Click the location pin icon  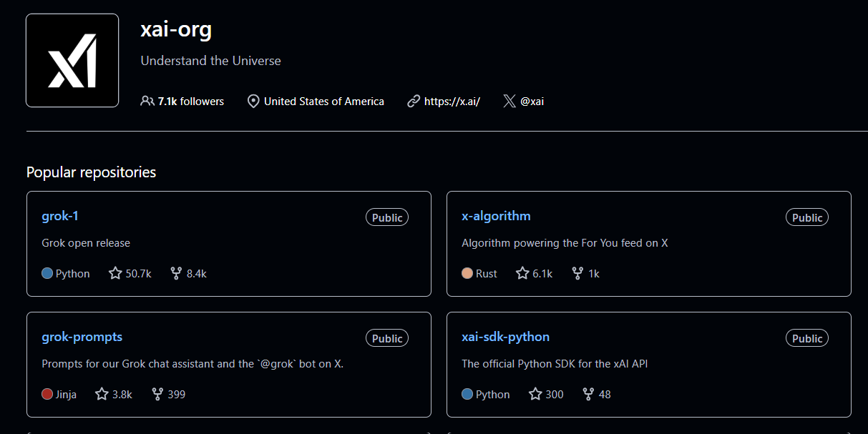click(x=253, y=102)
